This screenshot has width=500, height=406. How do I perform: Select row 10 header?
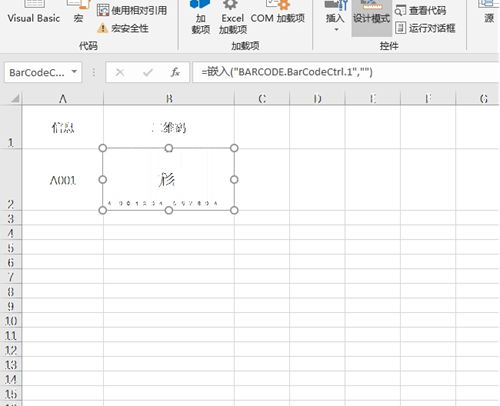11,321
